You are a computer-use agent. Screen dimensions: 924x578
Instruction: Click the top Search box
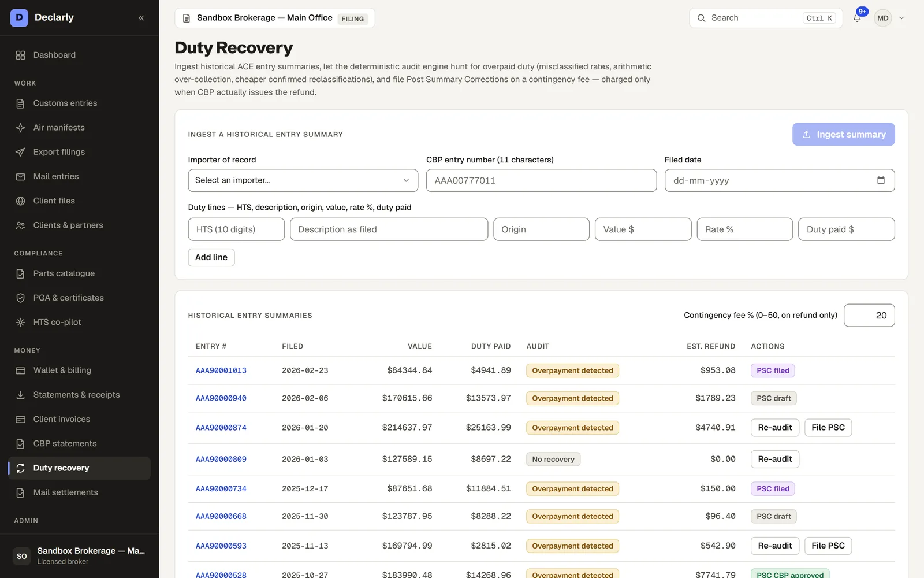tap(766, 18)
